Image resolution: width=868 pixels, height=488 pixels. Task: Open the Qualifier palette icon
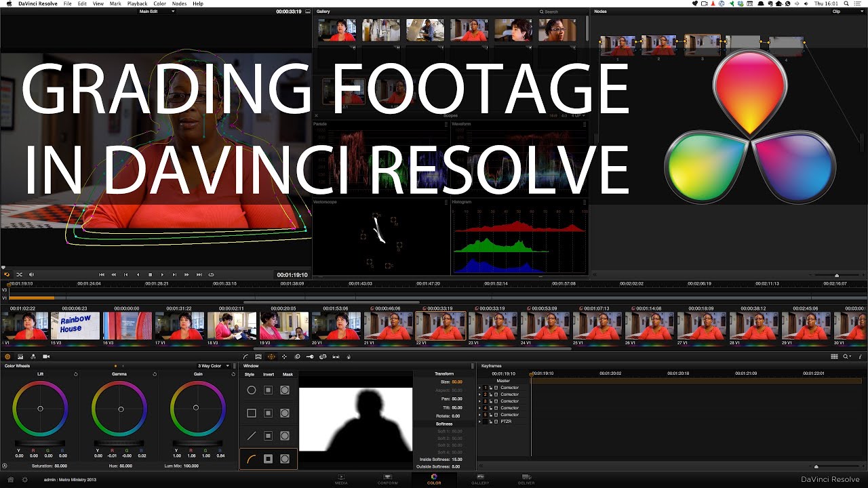click(258, 357)
